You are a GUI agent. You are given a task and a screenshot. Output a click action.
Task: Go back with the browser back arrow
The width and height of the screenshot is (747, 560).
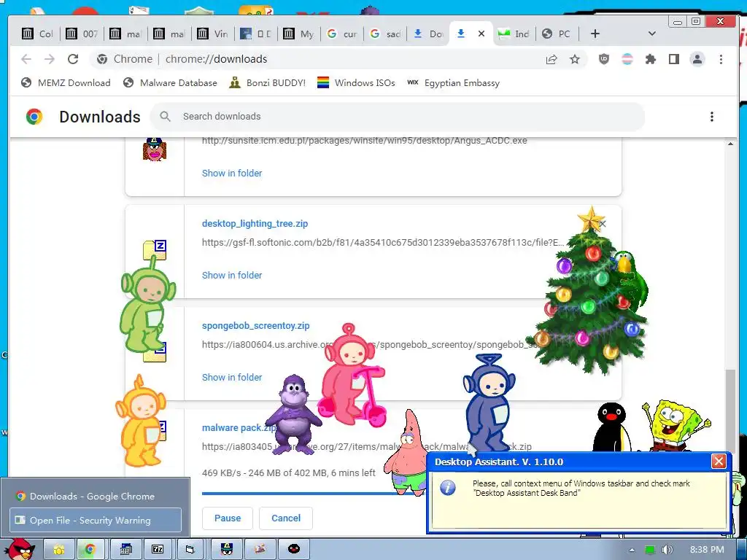pos(26,59)
